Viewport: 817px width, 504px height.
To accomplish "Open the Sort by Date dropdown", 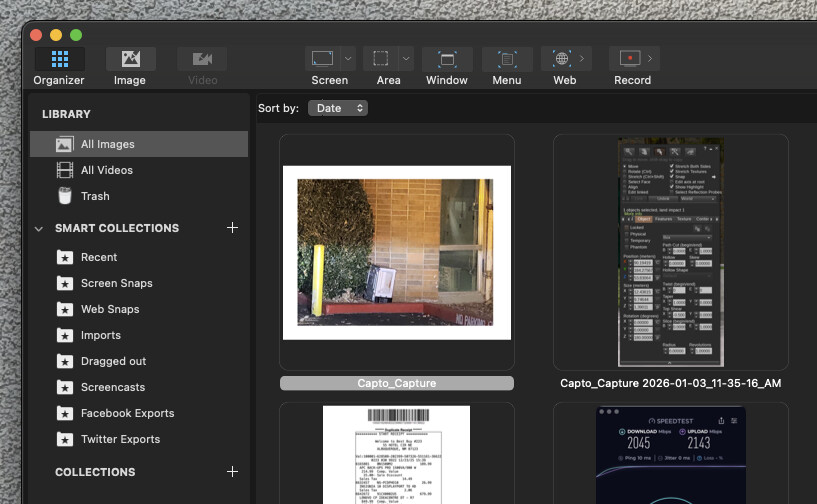I will [x=337, y=108].
